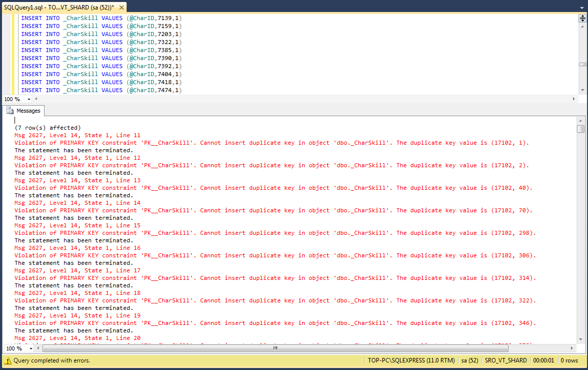This screenshot has height=370, width=588.
Task: Click the editor split-window icon
Action: pyautogui.click(x=582, y=18)
